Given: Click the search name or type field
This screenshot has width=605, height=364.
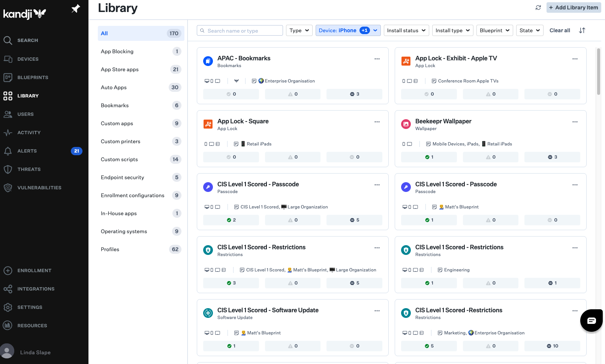Looking at the screenshot, I should tap(240, 30).
